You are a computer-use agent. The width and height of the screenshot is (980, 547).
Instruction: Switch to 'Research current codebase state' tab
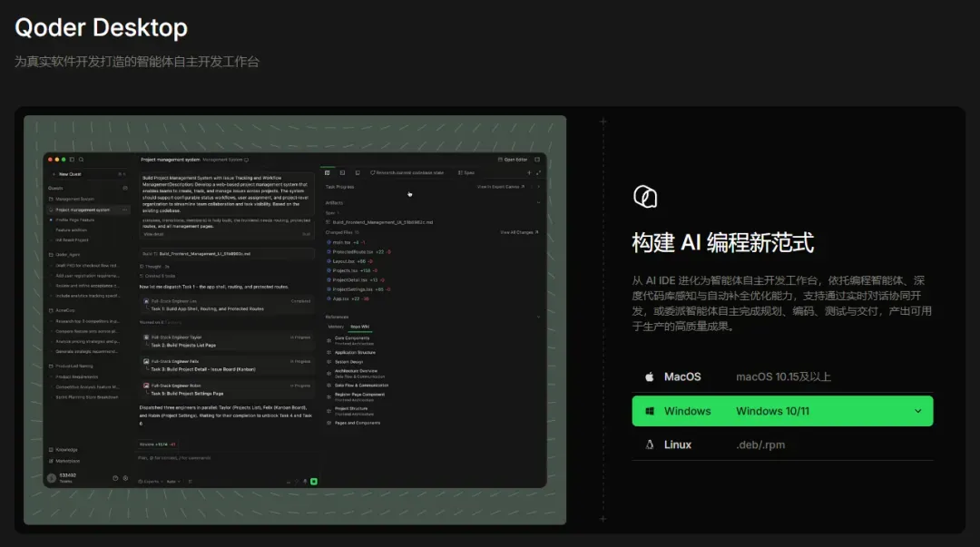tap(407, 172)
